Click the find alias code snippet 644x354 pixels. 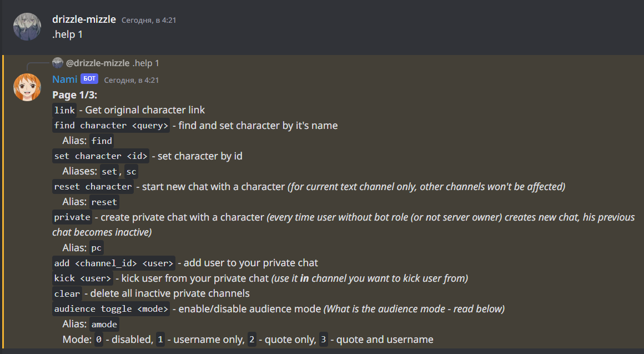[x=102, y=141]
